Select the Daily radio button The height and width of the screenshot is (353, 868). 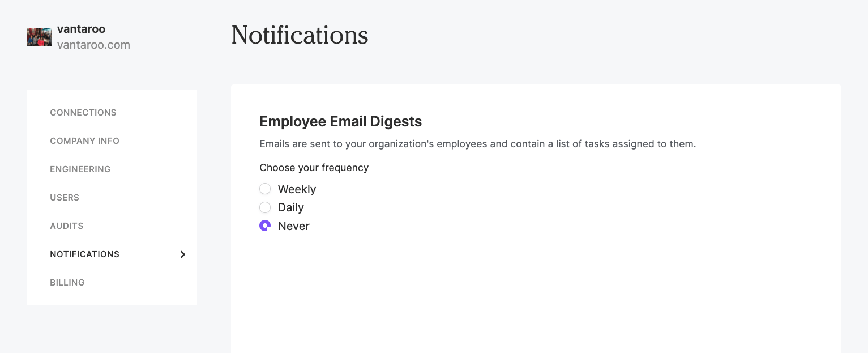coord(265,207)
